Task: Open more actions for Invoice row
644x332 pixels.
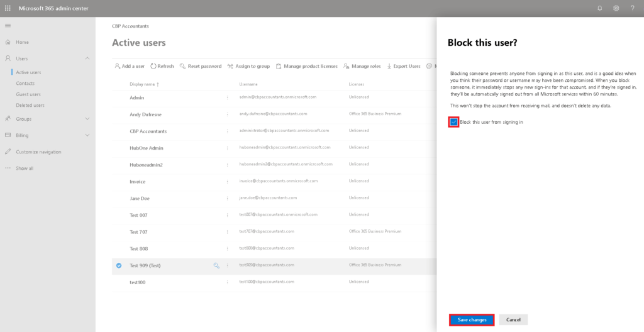Action: coord(227,182)
